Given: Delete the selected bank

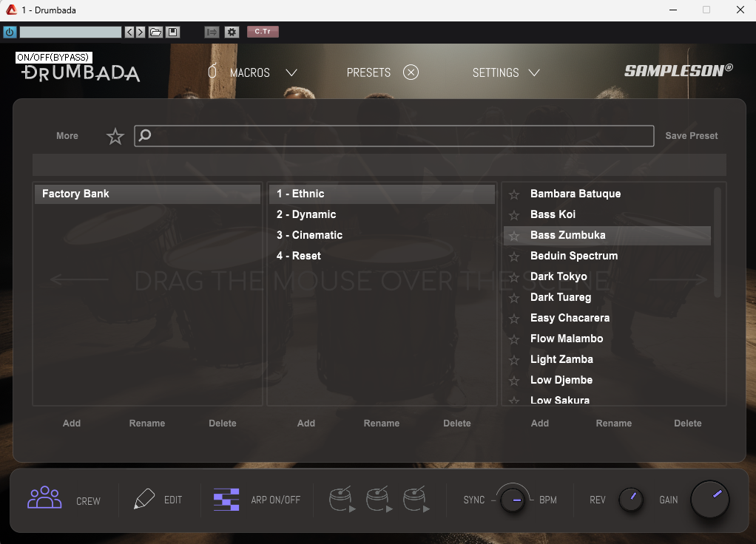Looking at the screenshot, I should coord(222,424).
